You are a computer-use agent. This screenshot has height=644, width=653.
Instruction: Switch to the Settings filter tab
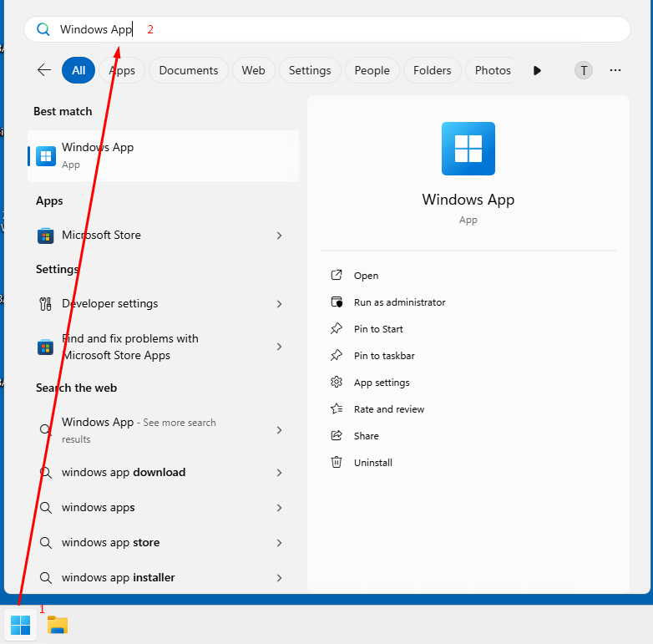310,70
